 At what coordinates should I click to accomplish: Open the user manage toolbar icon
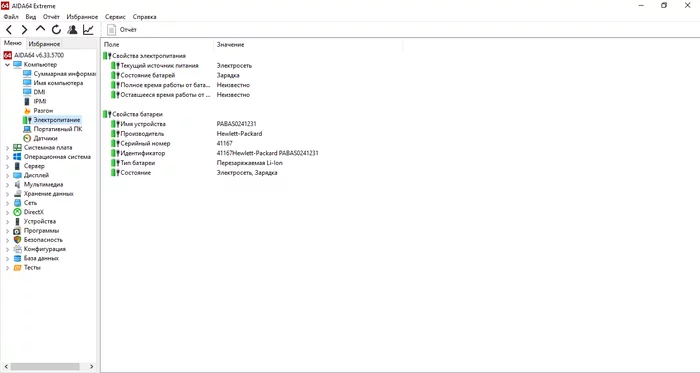[72, 30]
